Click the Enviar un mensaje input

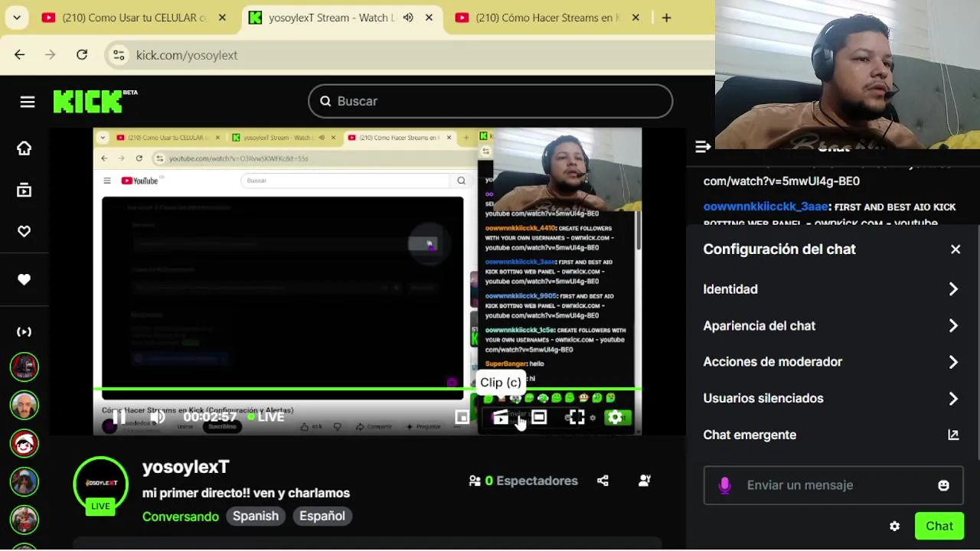(x=833, y=485)
